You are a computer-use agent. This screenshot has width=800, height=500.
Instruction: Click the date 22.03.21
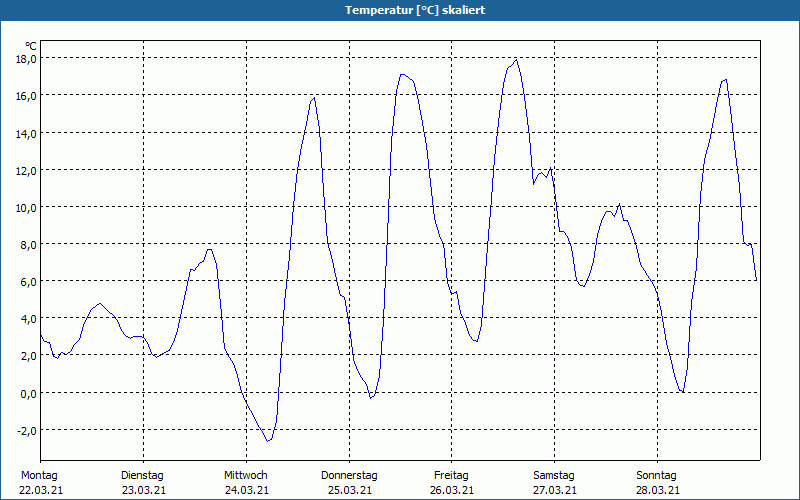(x=41, y=490)
